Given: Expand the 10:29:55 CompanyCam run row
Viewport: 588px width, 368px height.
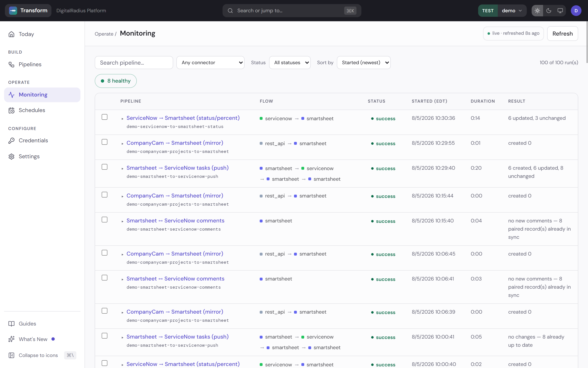Looking at the screenshot, I should pos(122,144).
